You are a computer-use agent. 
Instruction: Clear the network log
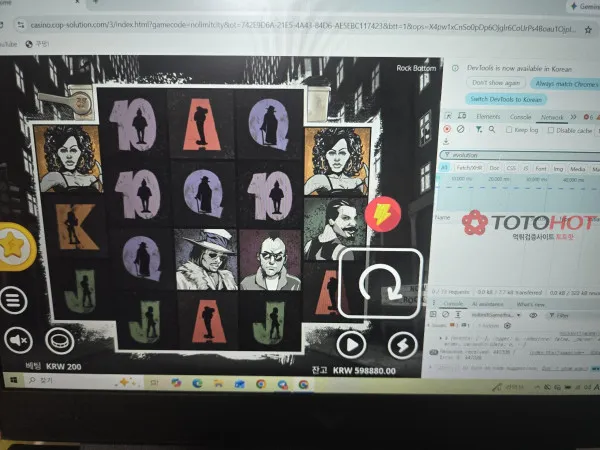pos(461,129)
